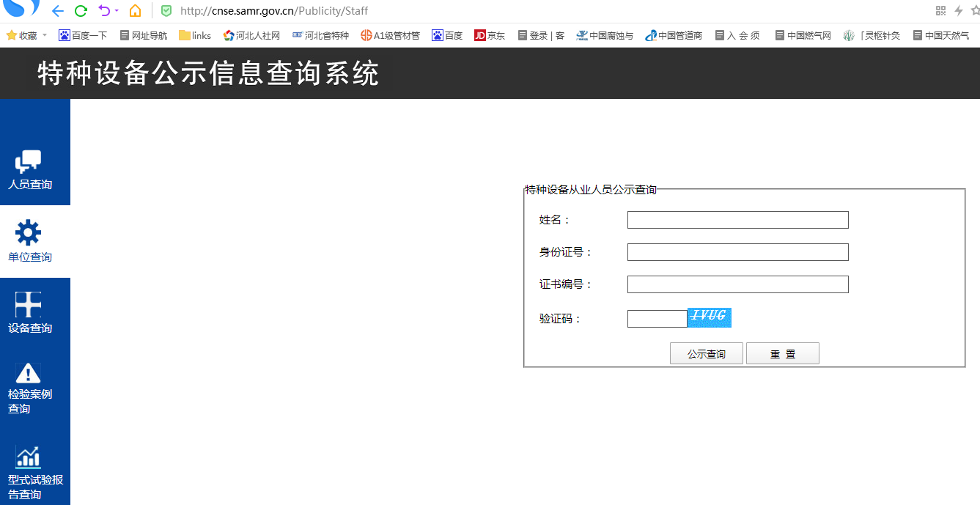Open 型式试验报告查询 with the chart icon
The width and height of the screenshot is (980, 505).
pos(35,473)
